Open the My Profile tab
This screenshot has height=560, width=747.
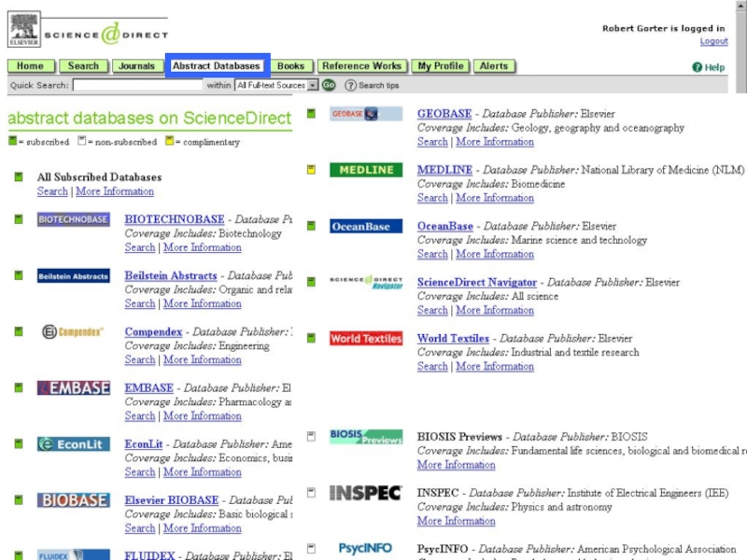(x=441, y=65)
